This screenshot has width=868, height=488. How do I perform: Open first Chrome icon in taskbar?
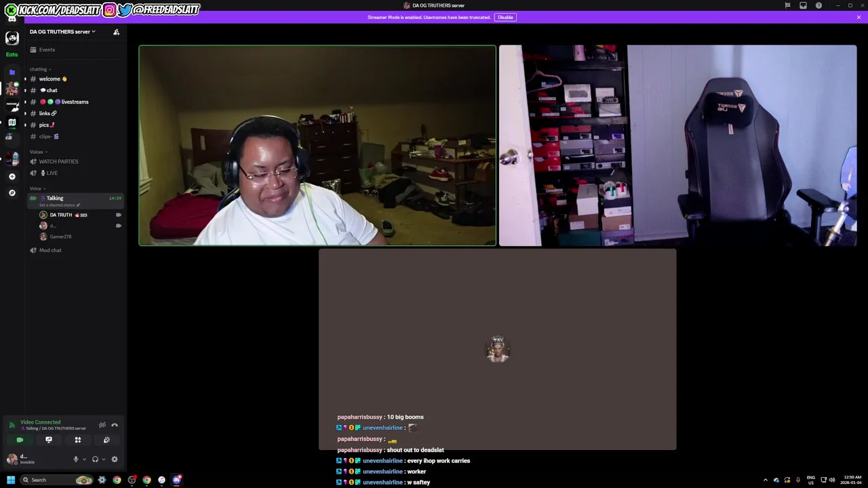[117, 480]
